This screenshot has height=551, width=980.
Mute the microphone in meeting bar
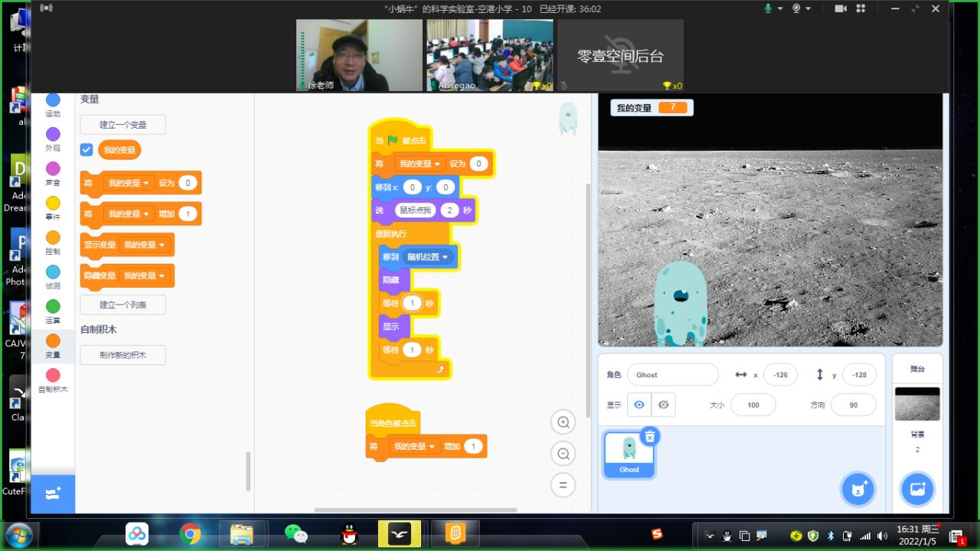[768, 8]
